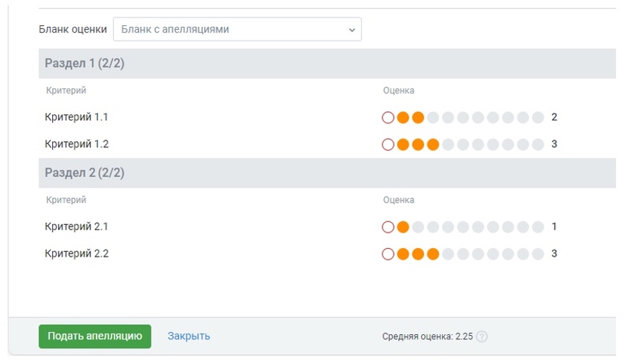This screenshot has height=364, width=624.
Task: Click the Критерий 2.2 row label
Action: pos(77,254)
